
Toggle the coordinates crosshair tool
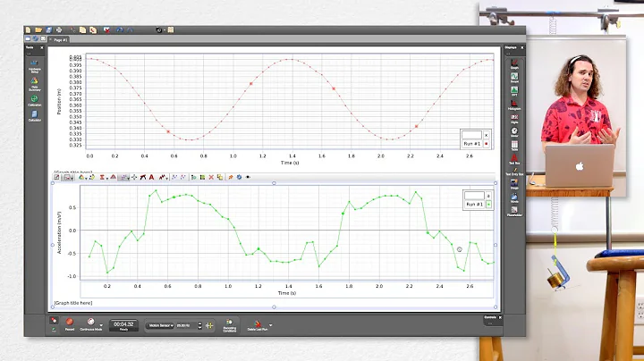pyautogui.click(x=134, y=177)
